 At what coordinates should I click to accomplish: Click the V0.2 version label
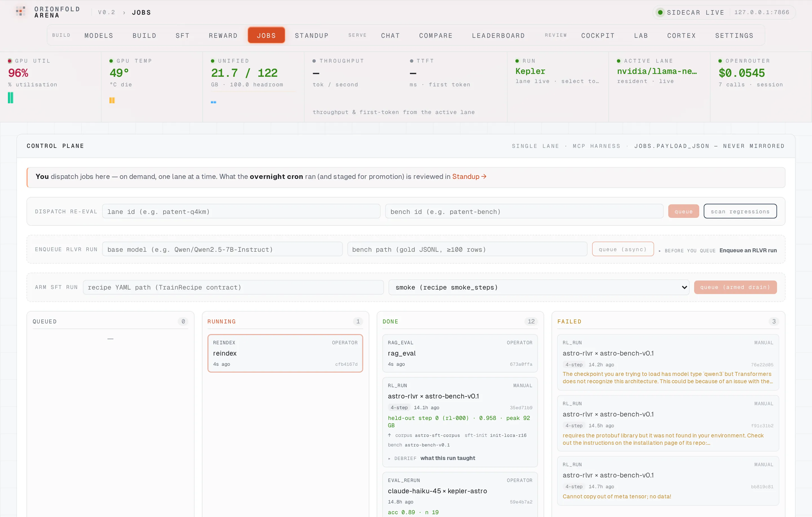tap(107, 12)
